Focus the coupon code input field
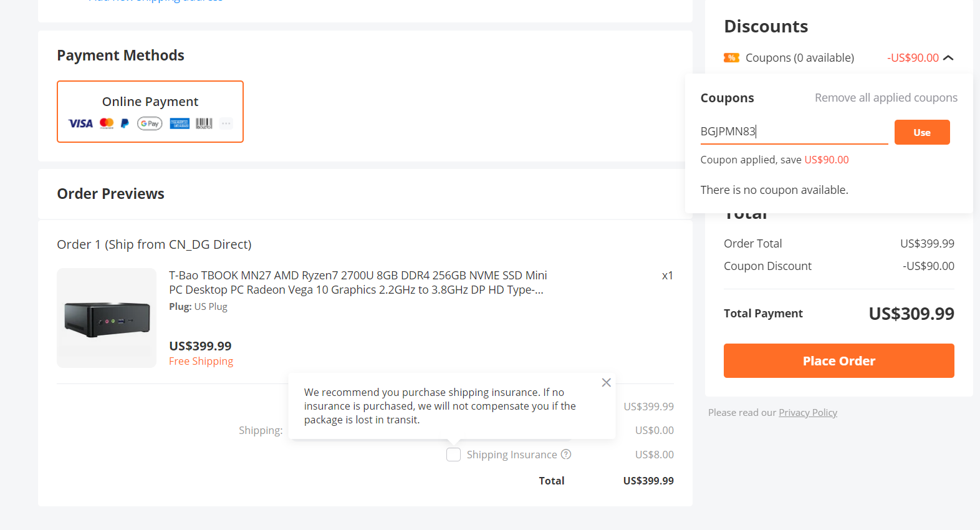 coord(794,132)
